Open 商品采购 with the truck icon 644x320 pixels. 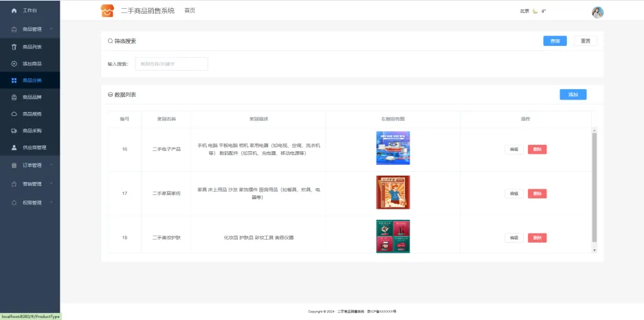point(32,130)
